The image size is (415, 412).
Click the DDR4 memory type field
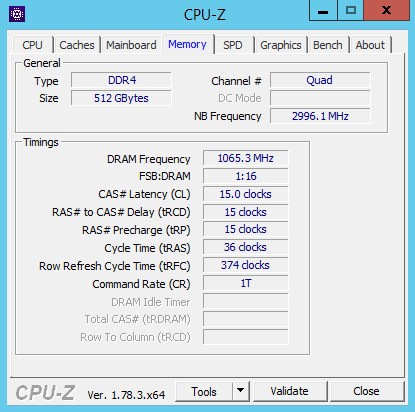(121, 80)
